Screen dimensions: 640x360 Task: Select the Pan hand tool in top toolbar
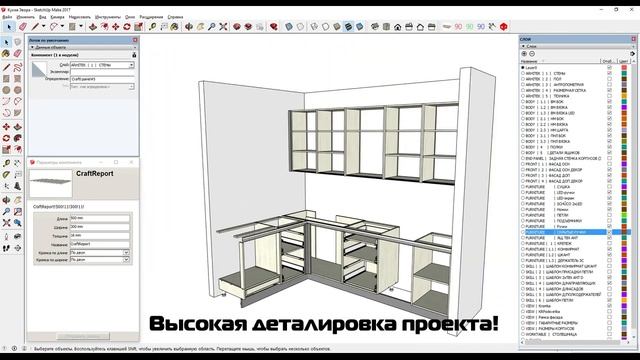point(200,27)
